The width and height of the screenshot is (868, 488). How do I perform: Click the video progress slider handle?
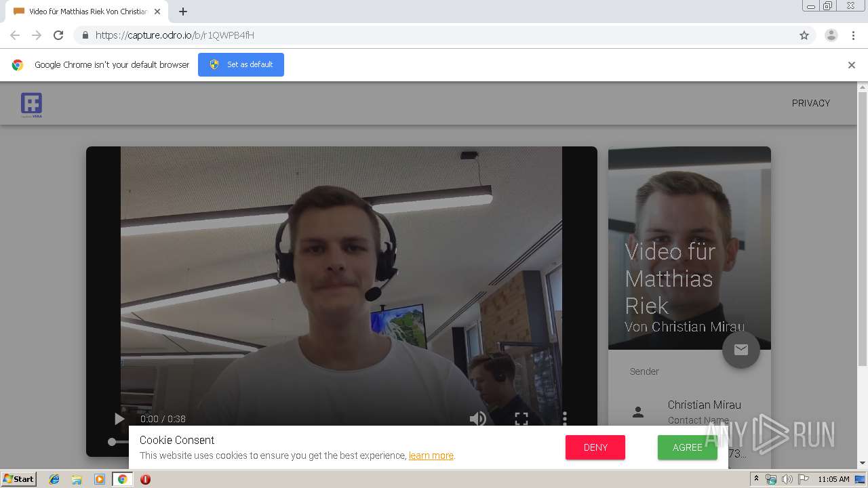point(112,442)
